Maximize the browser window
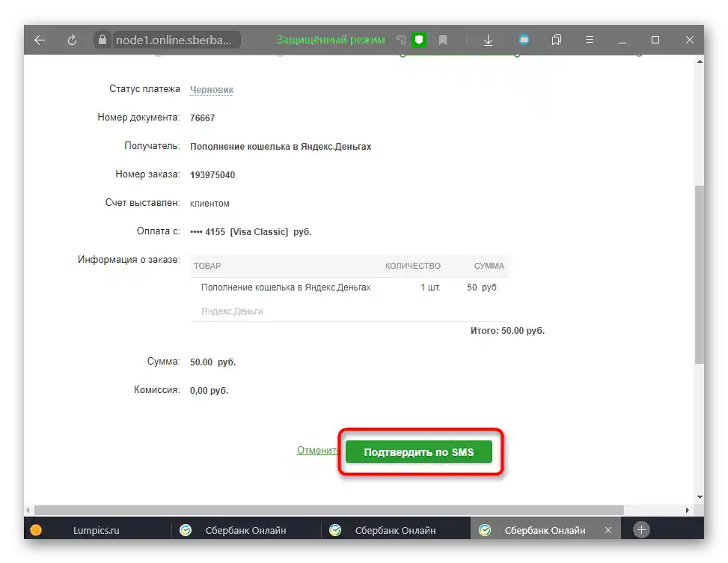Viewport: 728px width, 563px height. tap(655, 40)
